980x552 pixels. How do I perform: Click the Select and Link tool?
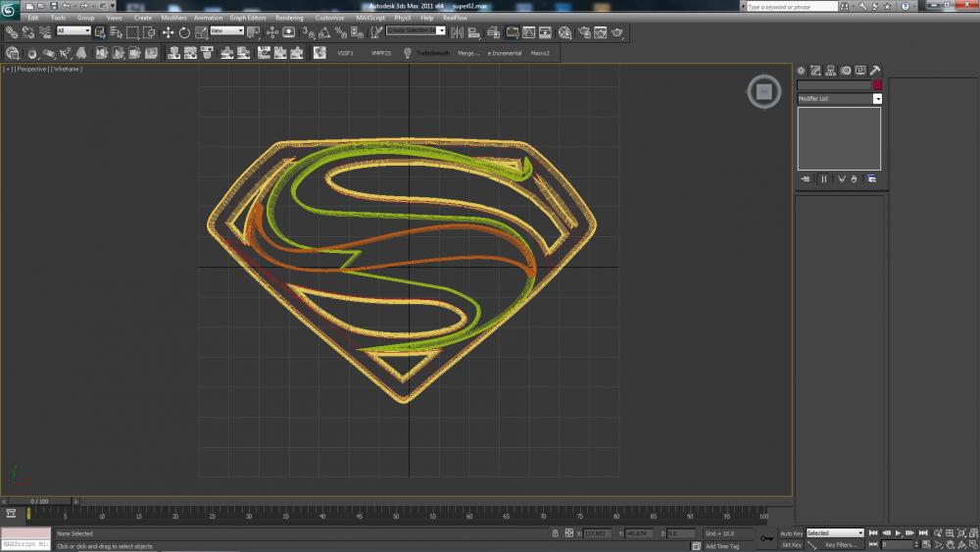pos(12,32)
